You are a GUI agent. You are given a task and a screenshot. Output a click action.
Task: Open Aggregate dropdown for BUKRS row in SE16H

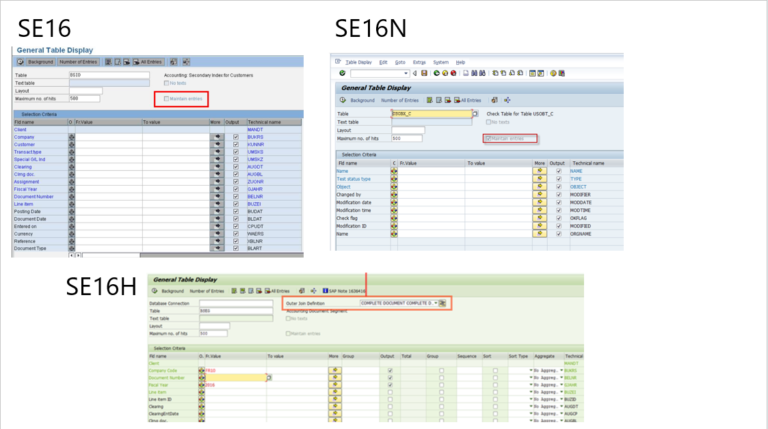(x=561, y=371)
